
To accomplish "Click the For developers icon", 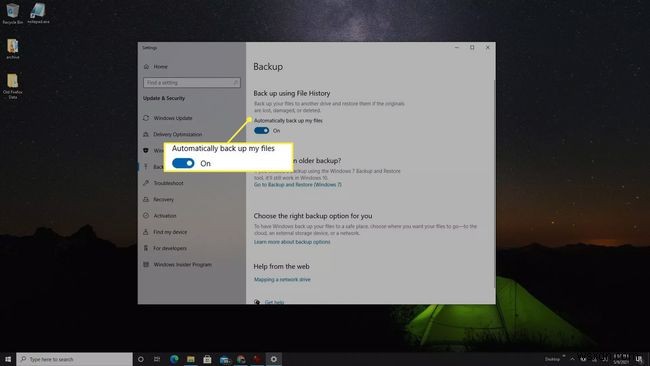I will click(x=146, y=248).
